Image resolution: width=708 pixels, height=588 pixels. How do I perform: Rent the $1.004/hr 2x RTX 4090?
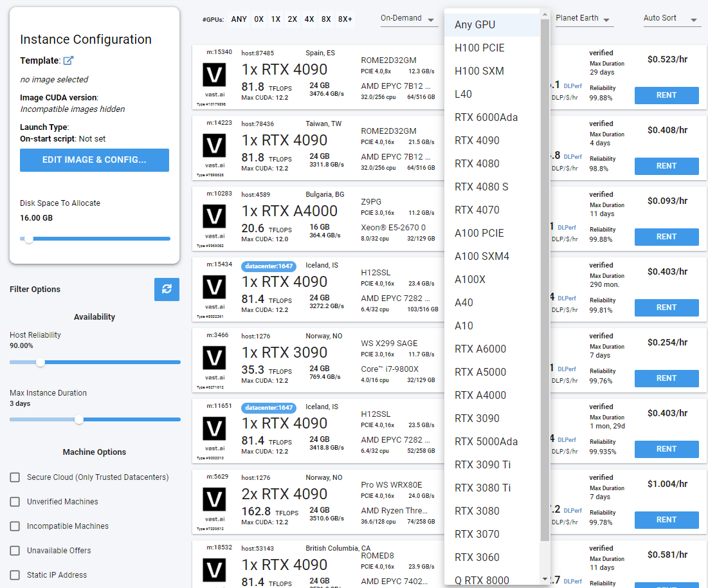[x=666, y=520]
